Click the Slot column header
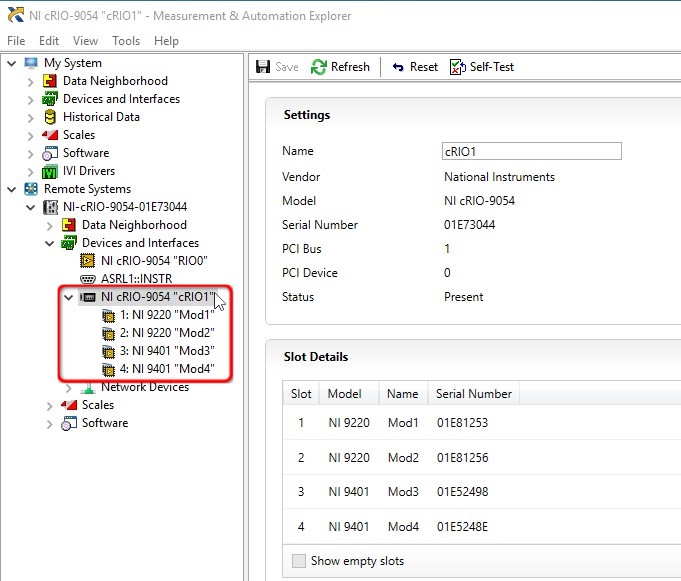Viewport: 681px width, 581px height. tap(301, 393)
